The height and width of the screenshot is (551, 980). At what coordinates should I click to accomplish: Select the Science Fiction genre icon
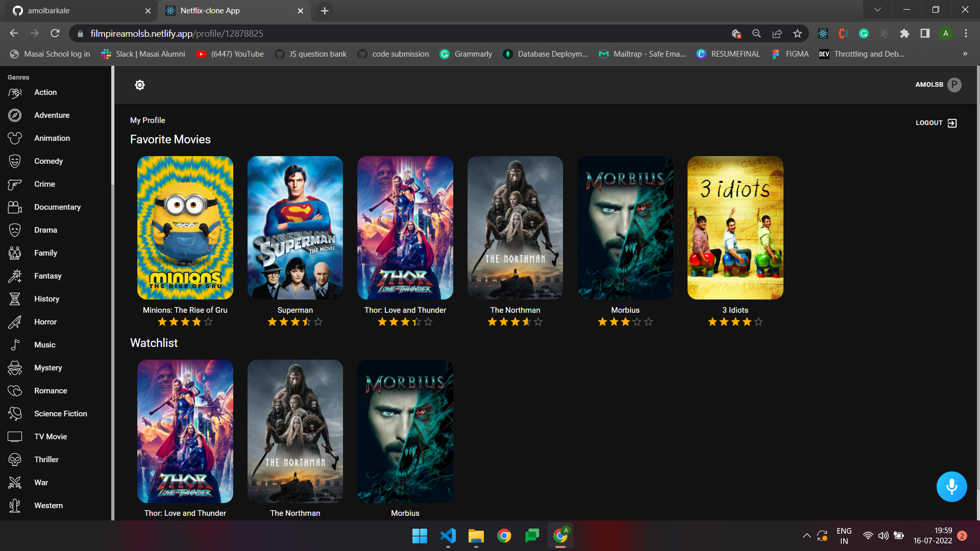(15, 413)
